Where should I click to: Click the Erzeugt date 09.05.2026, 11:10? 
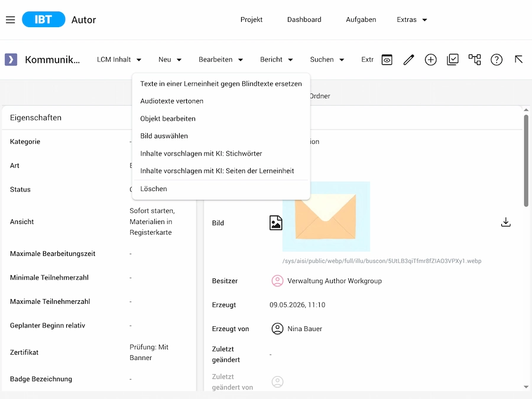click(297, 305)
